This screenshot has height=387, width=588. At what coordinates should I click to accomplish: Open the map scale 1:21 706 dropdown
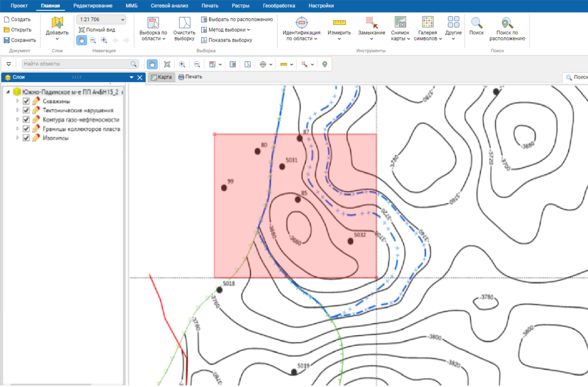101,19
